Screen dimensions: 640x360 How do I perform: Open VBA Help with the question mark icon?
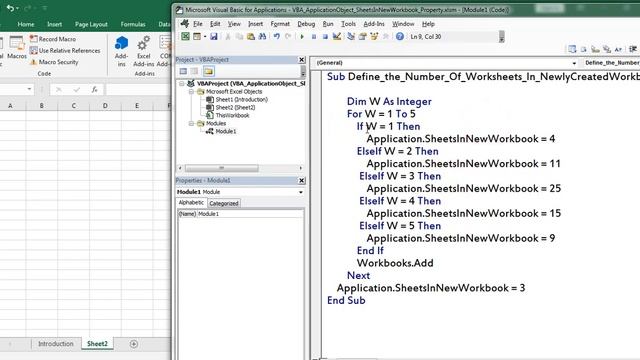[400, 36]
